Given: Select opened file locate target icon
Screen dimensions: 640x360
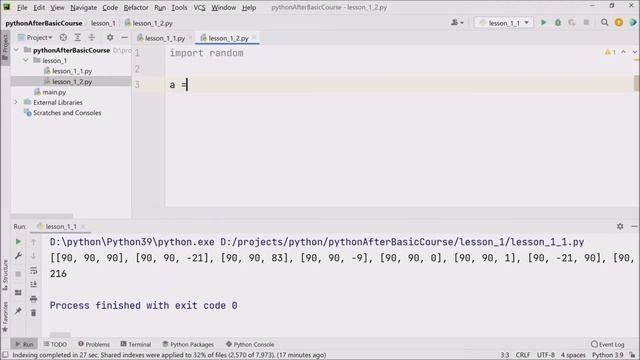Looking at the screenshot, I should pyautogui.click(x=63, y=38).
